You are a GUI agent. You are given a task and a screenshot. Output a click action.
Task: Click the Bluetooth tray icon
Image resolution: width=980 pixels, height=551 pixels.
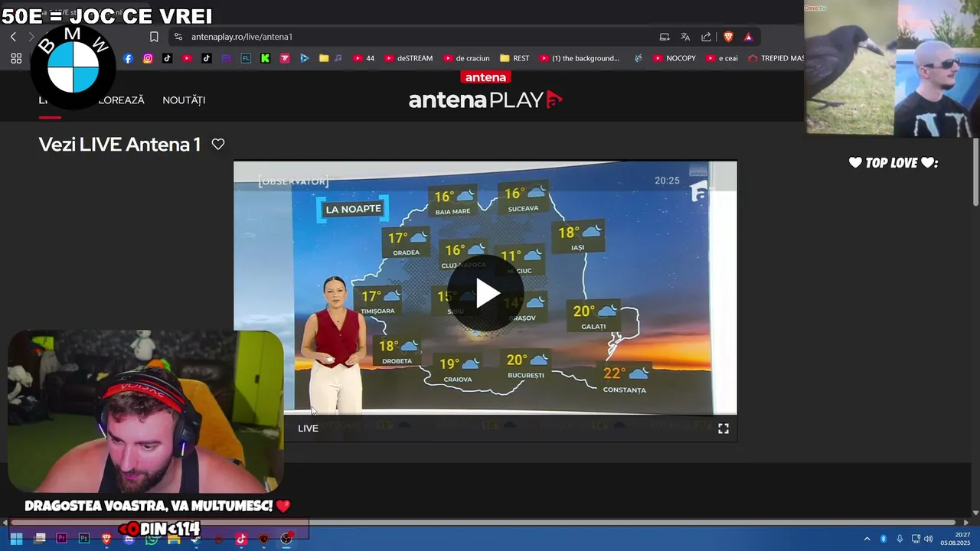click(x=883, y=540)
